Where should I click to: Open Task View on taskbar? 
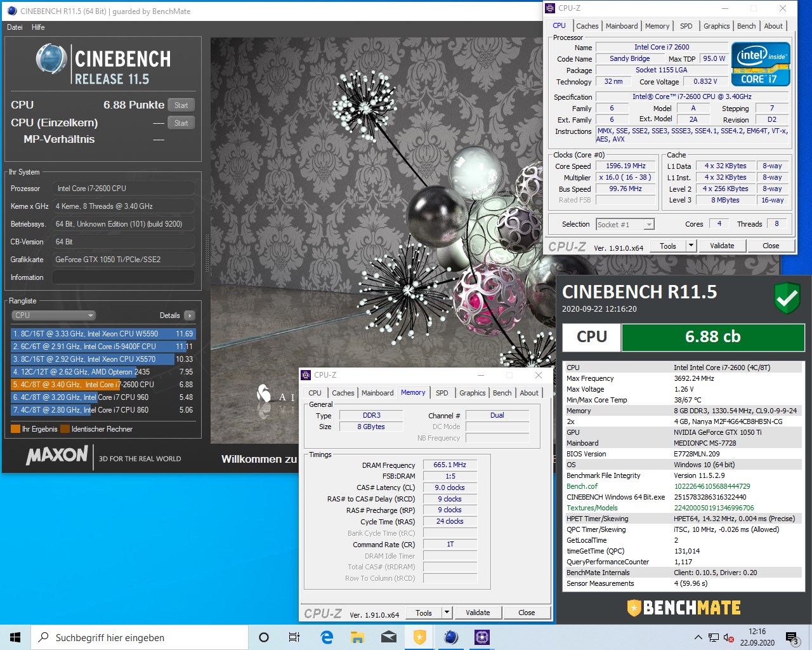coord(294,637)
